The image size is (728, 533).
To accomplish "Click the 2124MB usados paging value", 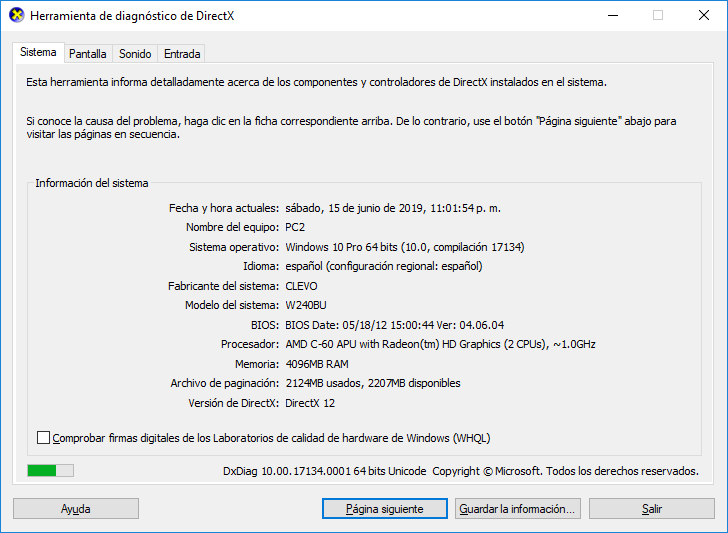I will coord(373,384).
